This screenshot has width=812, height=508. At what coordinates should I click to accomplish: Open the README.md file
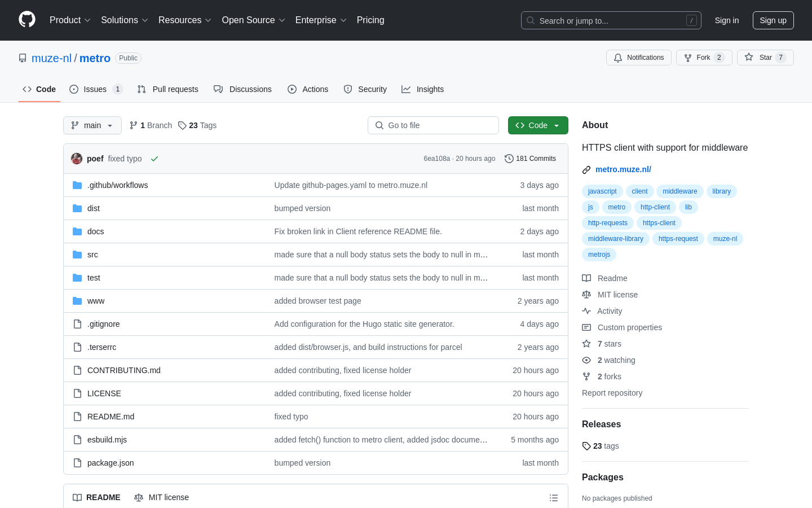(x=111, y=417)
